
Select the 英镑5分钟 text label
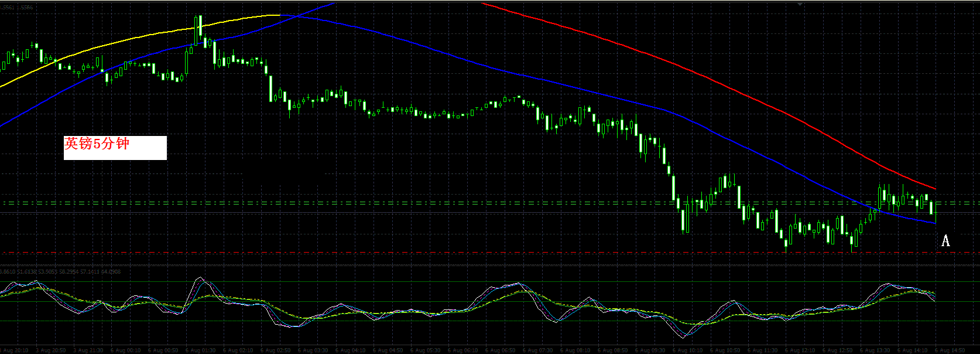click(x=97, y=144)
